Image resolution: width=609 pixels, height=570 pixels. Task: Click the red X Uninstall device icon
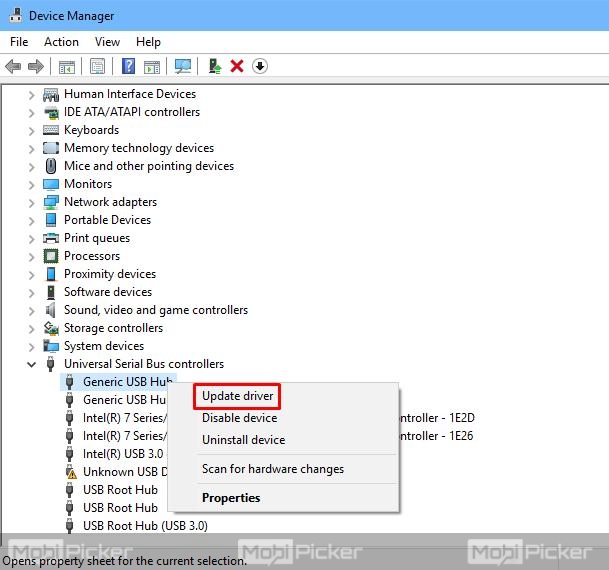(237, 66)
